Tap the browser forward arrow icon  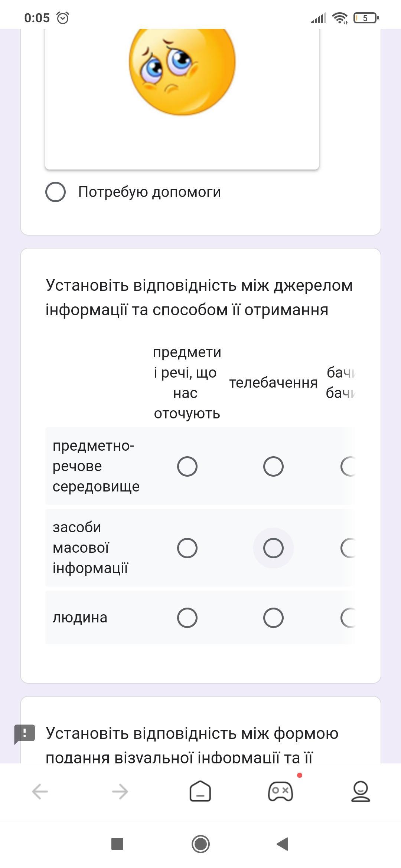click(x=120, y=792)
